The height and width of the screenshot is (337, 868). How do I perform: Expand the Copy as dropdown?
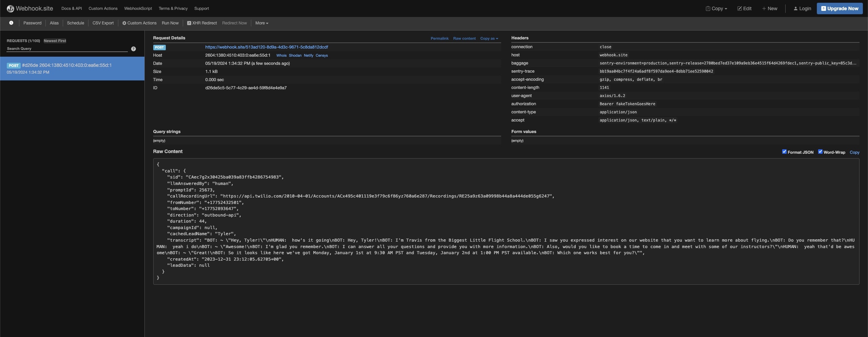489,38
